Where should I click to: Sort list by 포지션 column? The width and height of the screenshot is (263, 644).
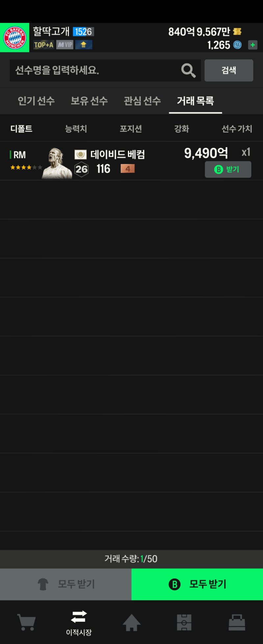(131, 129)
